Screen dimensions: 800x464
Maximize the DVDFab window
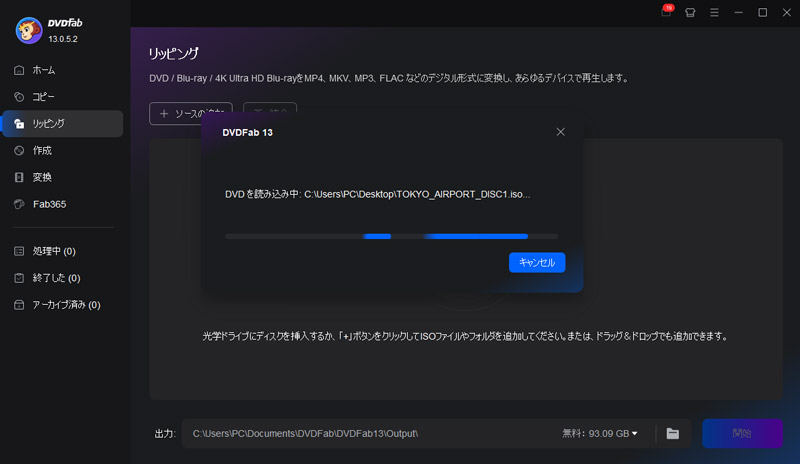click(x=762, y=13)
